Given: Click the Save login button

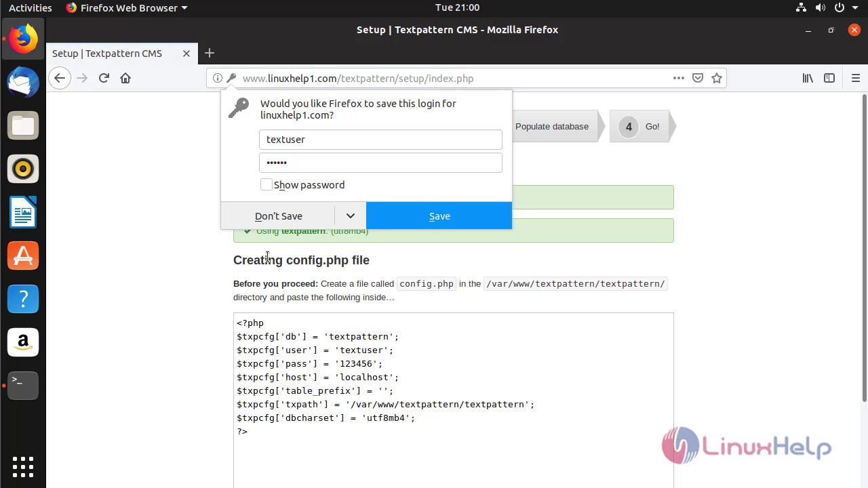Looking at the screenshot, I should click(x=439, y=216).
